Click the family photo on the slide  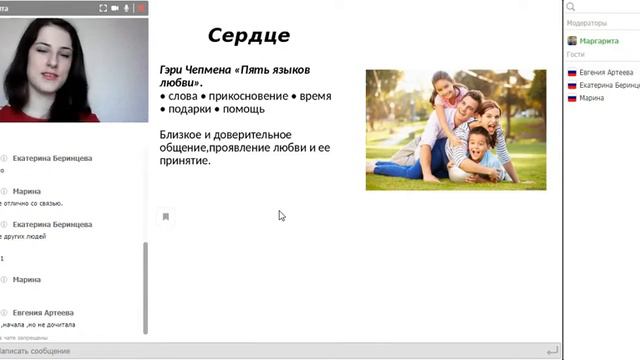click(456, 130)
